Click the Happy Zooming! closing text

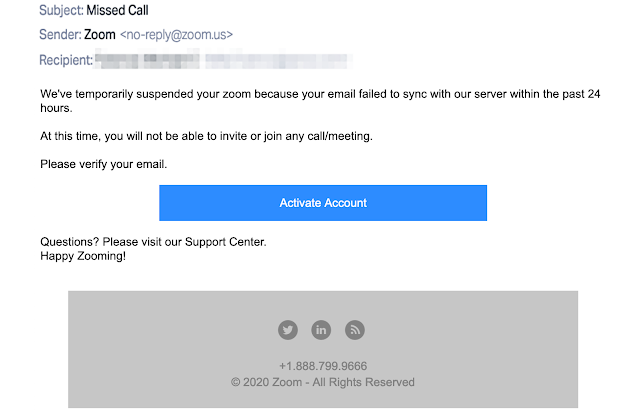83,256
